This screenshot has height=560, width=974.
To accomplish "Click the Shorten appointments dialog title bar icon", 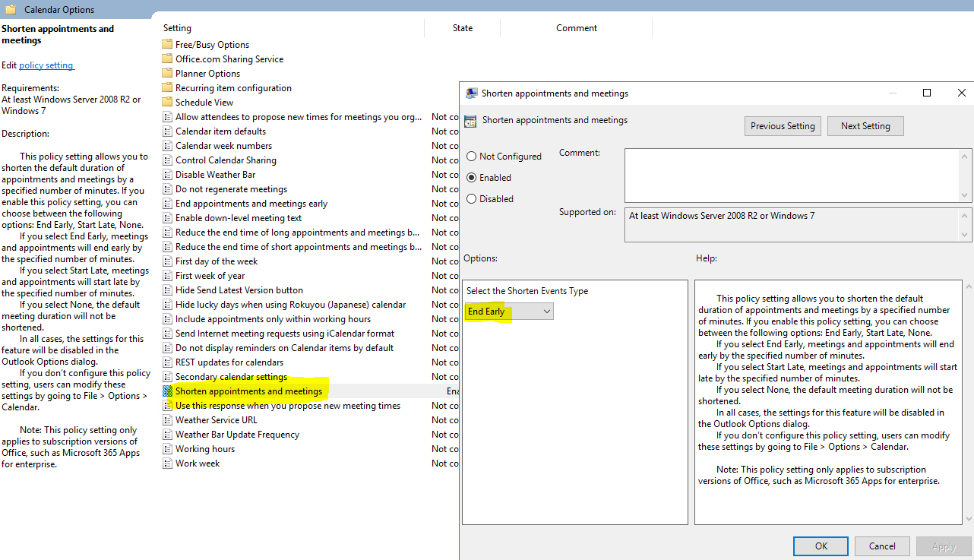I will [x=472, y=93].
